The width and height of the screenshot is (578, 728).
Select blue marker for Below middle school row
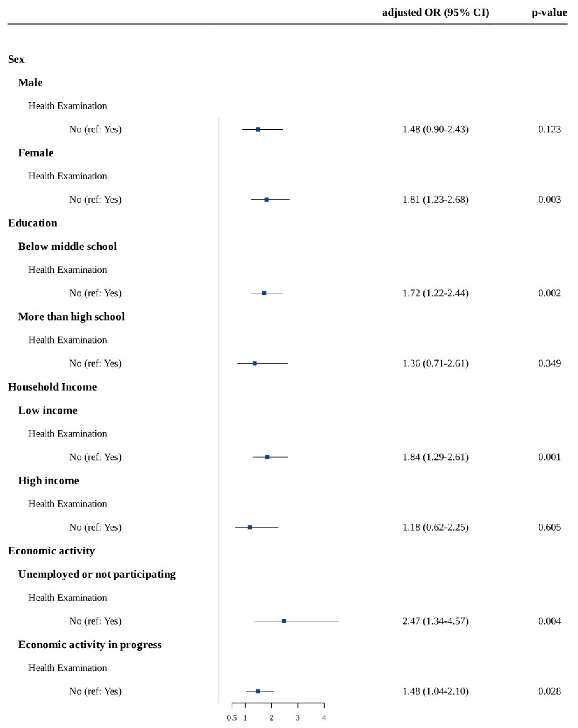point(264,293)
